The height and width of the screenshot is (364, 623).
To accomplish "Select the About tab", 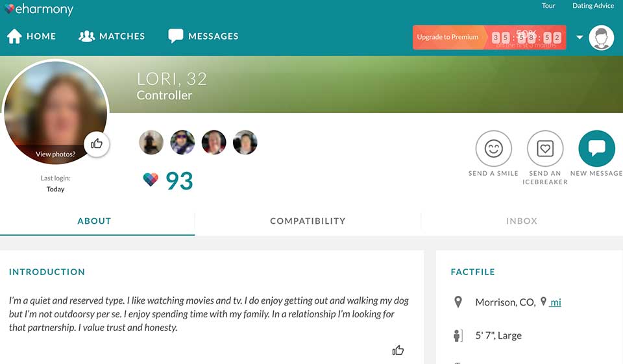I will click(94, 221).
